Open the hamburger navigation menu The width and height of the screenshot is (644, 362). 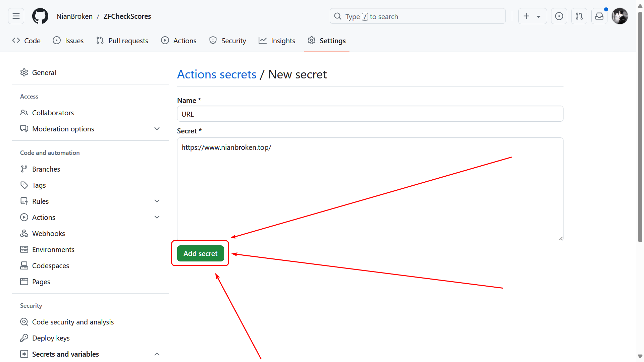click(16, 16)
